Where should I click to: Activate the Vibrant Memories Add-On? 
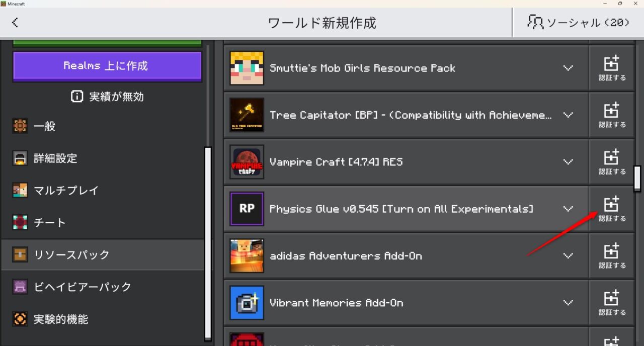[x=612, y=303]
